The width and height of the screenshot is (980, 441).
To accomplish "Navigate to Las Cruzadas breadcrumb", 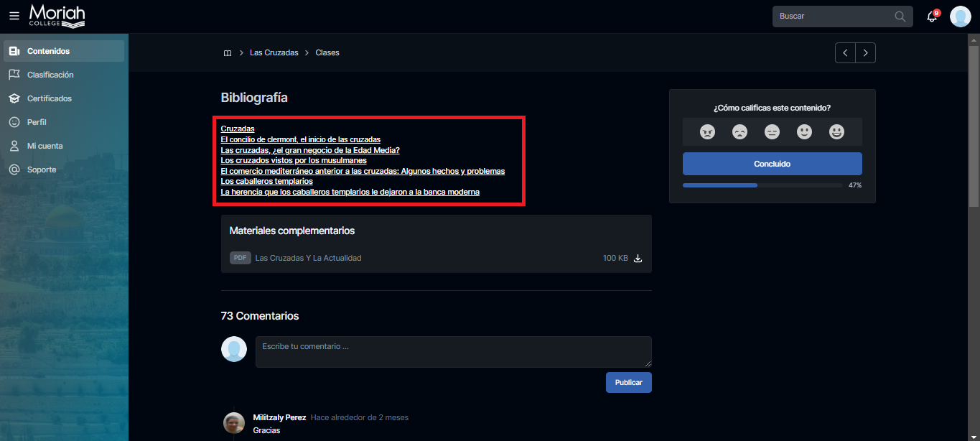I will tap(274, 53).
